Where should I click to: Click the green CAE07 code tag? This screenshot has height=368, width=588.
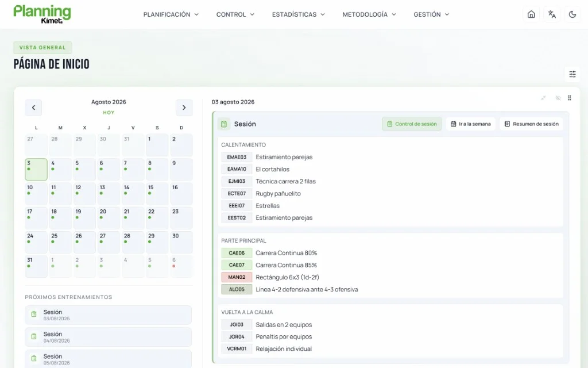tap(237, 265)
